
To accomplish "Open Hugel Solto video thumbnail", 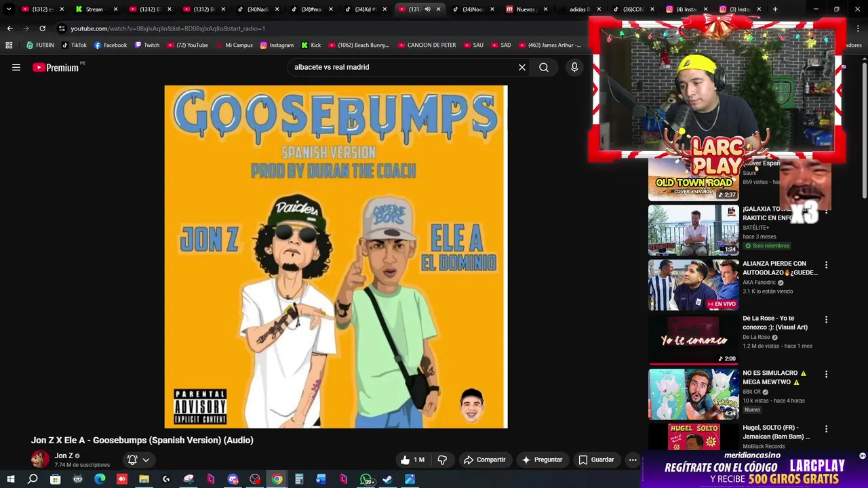I will pyautogui.click(x=693, y=437).
